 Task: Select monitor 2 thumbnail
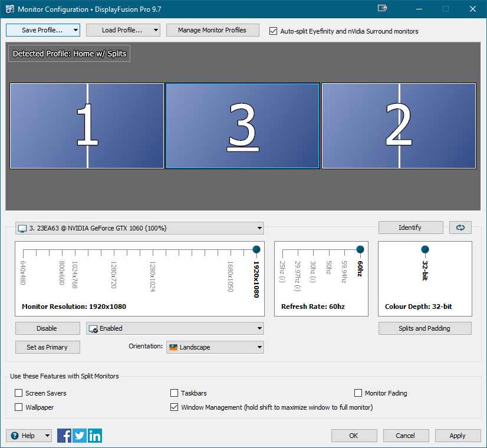pyautogui.click(x=399, y=126)
